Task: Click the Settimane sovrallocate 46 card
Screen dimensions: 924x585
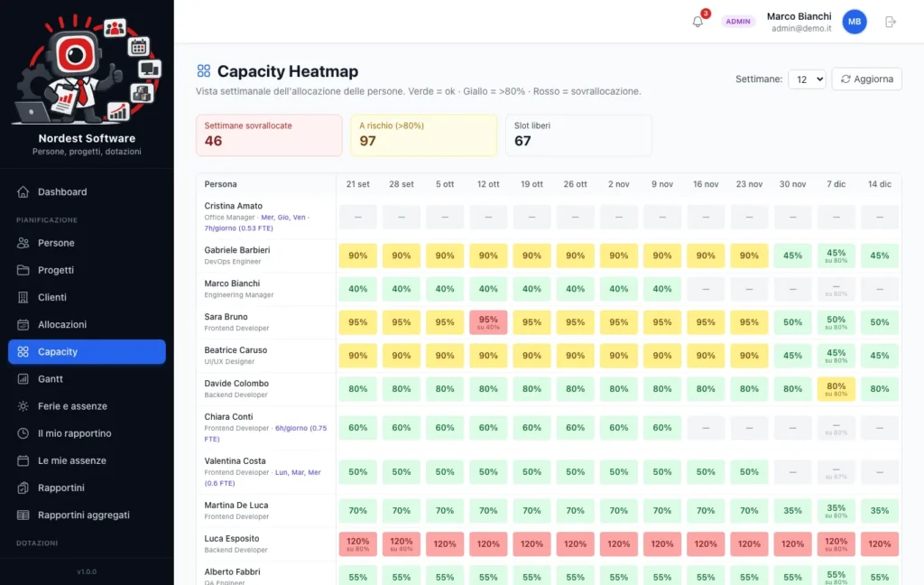Action: click(x=269, y=135)
